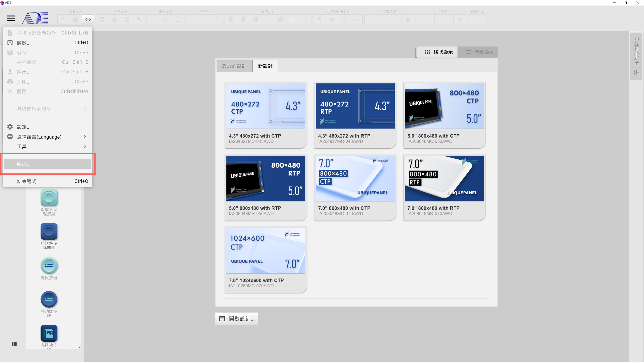Select the 7.0" 1024x600 with CTP template
This screenshot has height=362, width=644.
click(266, 260)
